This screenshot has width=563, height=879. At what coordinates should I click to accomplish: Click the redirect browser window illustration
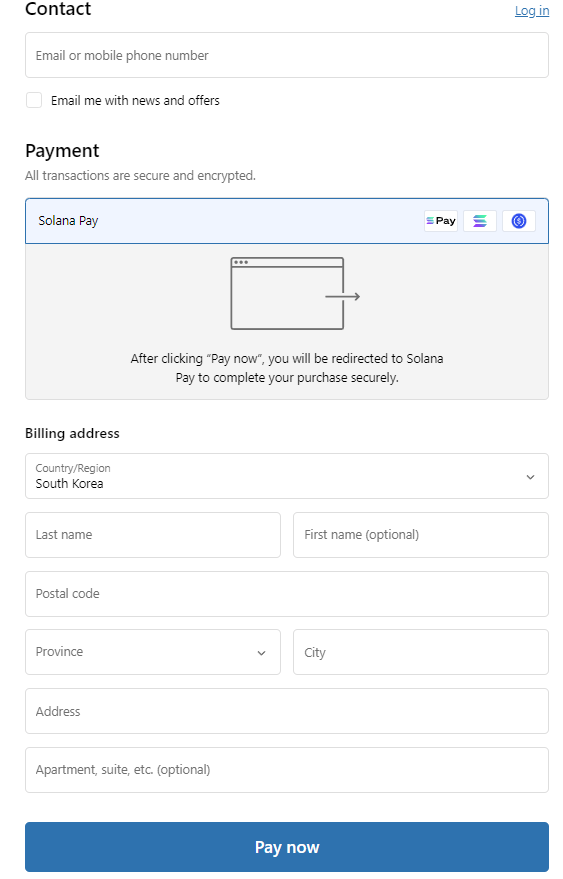pyautogui.click(x=295, y=293)
